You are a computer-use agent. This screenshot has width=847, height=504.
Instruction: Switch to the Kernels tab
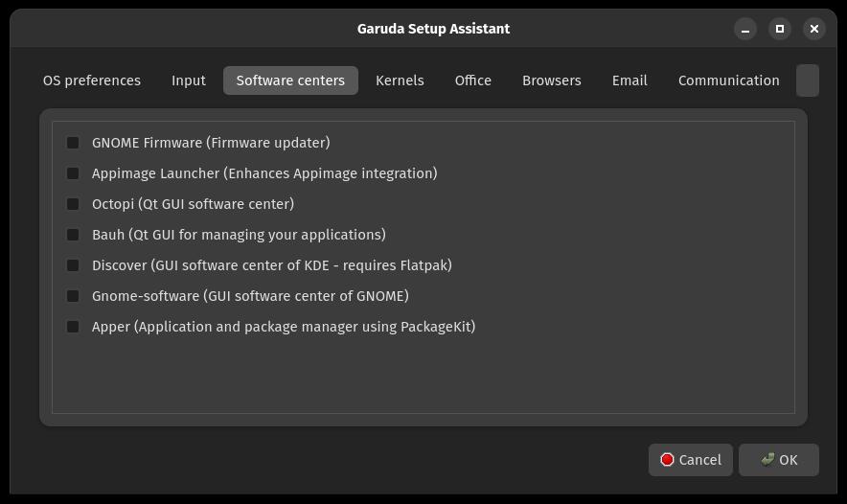tap(400, 80)
